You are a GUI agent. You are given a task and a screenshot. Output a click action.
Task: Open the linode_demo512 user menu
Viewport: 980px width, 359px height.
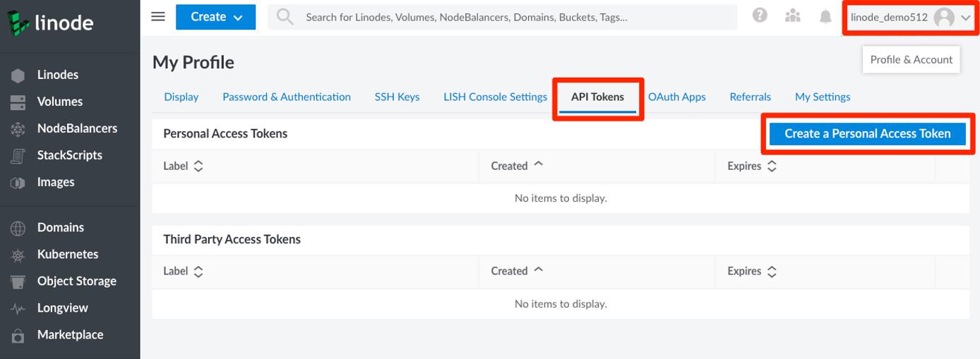tap(911, 18)
